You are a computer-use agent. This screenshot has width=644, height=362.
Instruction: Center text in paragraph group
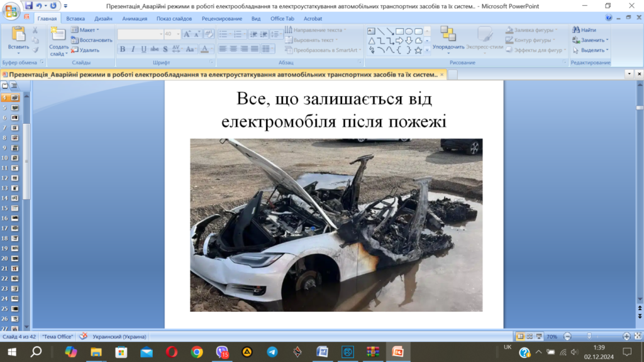pos(233,49)
